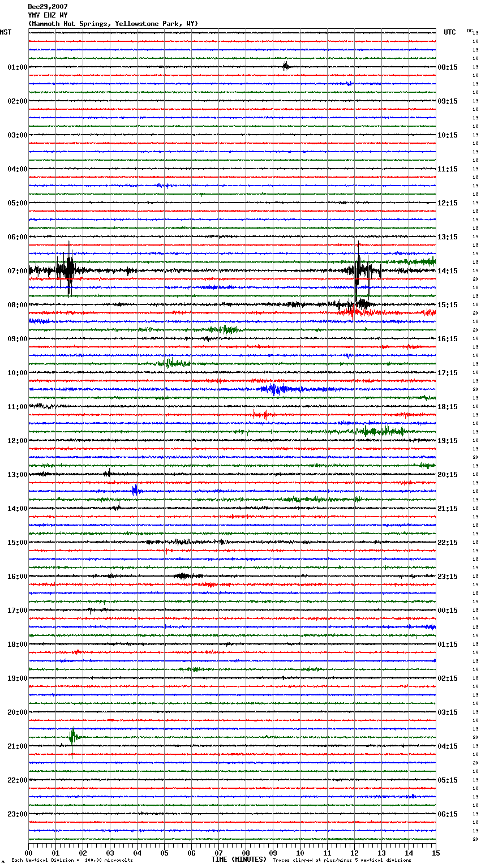Click the '02:15' UTC time label
Viewport: 481px width, 868px height.
coord(448,678)
